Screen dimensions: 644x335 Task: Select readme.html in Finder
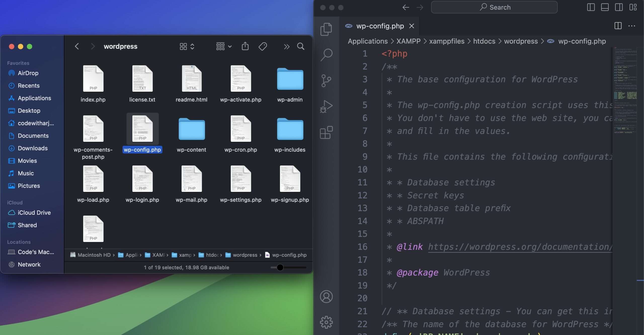click(x=191, y=84)
